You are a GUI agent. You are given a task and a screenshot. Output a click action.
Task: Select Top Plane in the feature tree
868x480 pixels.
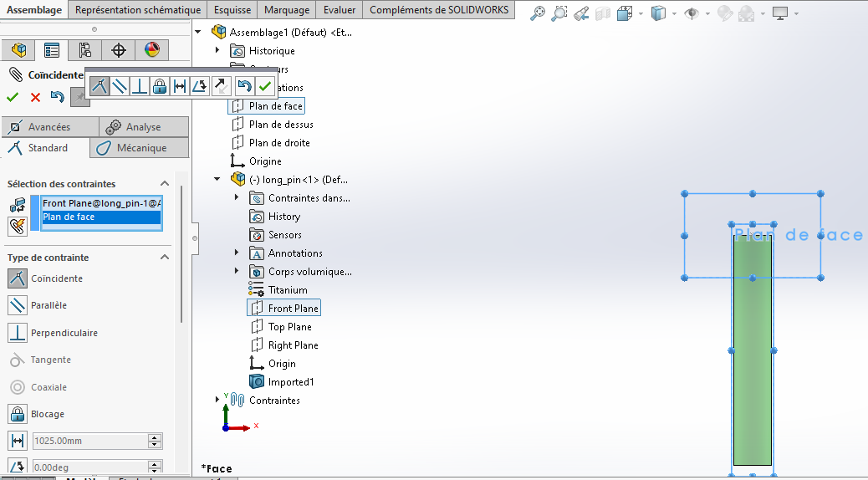pos(289,327)
